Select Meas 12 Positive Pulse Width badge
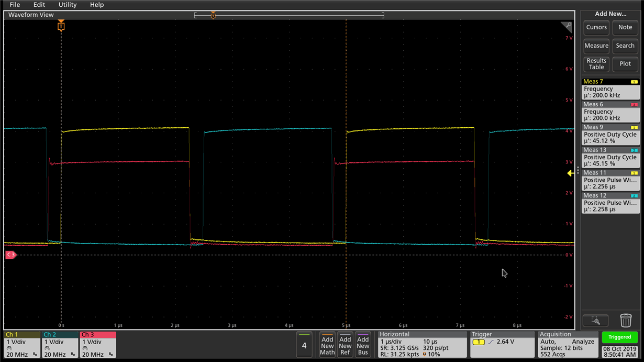 tap(610, 203)
